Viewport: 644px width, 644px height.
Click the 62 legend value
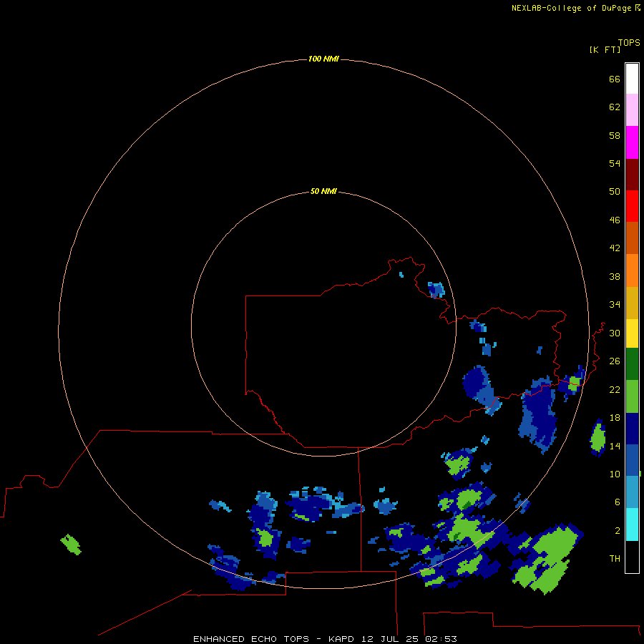click(x=615, y=107)
